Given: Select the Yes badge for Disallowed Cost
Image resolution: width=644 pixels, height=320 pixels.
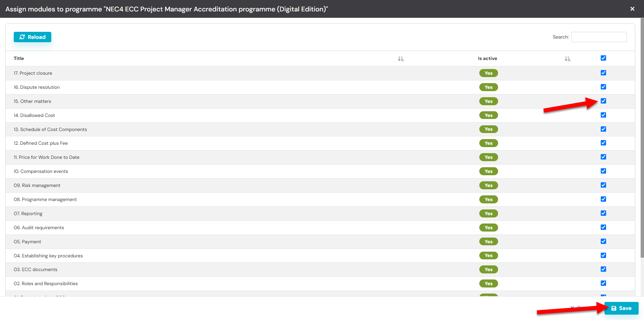Looking at the screenshot, I should 488,115.
